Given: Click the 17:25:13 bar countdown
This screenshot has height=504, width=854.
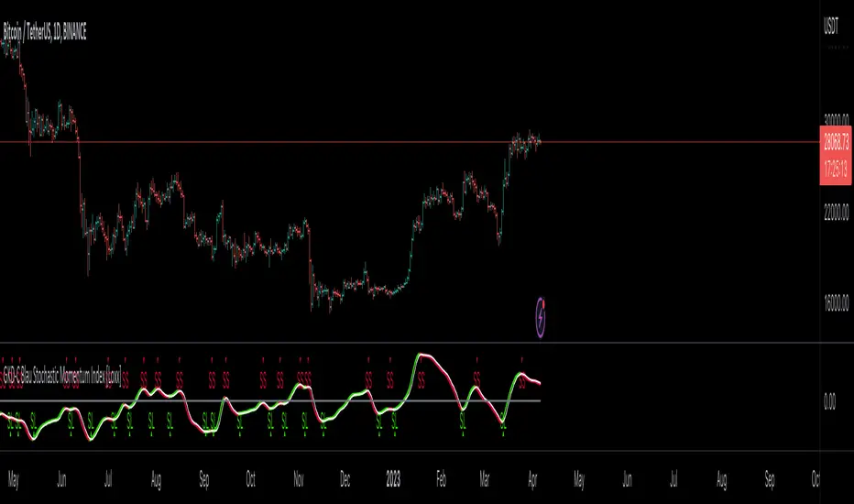Looking at the screenshot, I should pos(836,169).
